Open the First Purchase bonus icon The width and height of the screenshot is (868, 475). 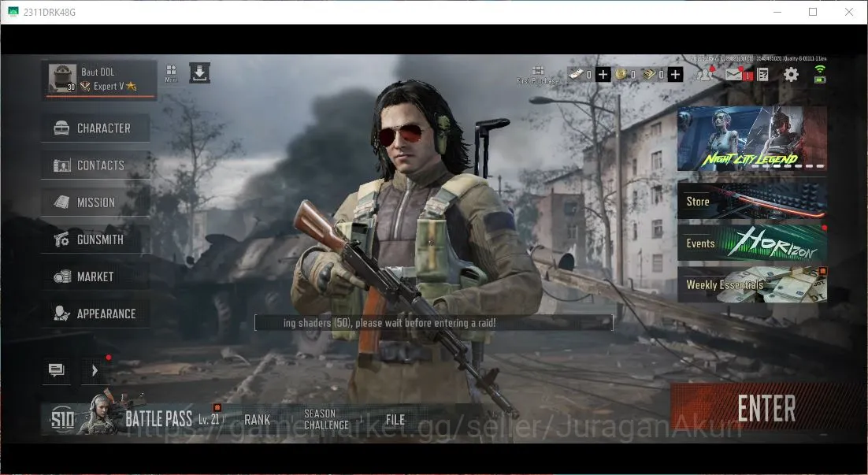537,75
